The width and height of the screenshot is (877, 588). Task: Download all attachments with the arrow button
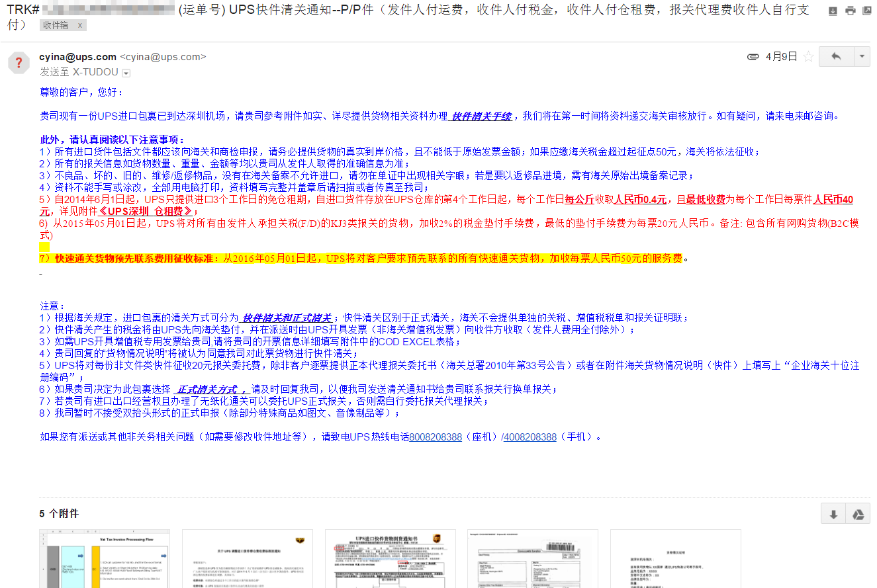click(x=833, y=514)
